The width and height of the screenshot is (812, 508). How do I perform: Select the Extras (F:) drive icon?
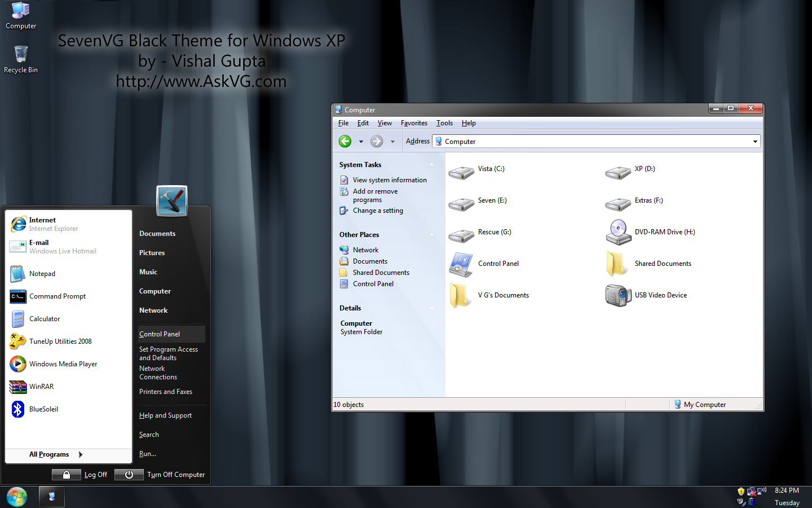click(x=618, y=204)
